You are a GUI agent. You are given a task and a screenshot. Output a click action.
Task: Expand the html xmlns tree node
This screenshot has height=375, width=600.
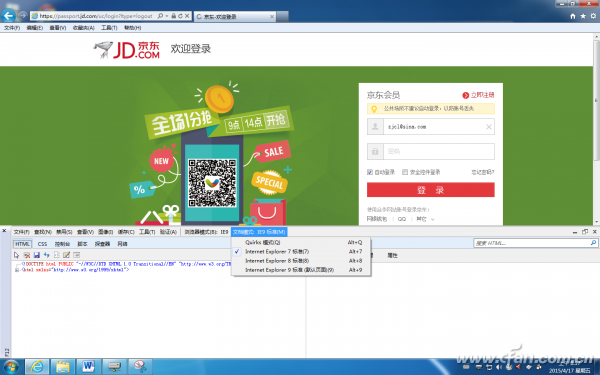[17, 270]
